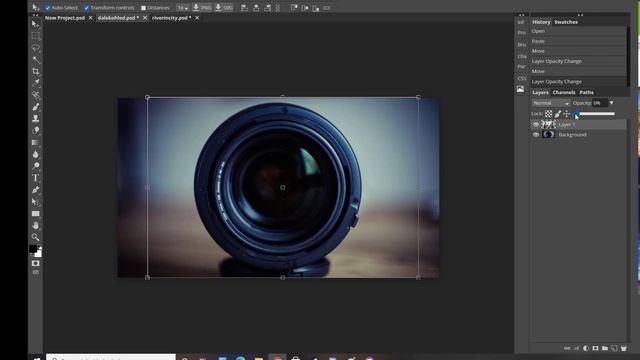Select the Magic Wand tool

click(x=36, y=60)
